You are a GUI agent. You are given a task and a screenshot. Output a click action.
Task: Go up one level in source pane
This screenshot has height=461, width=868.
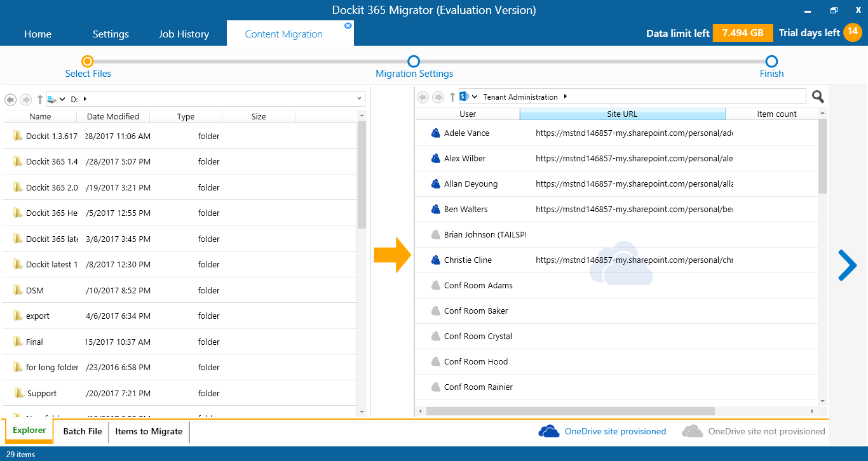40,99
